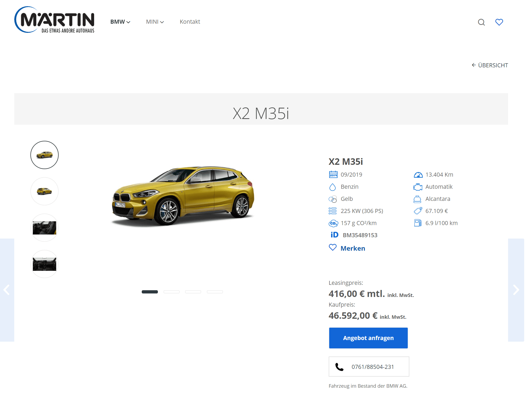Click the Leasingpreis label

click(x=346, y=283)
